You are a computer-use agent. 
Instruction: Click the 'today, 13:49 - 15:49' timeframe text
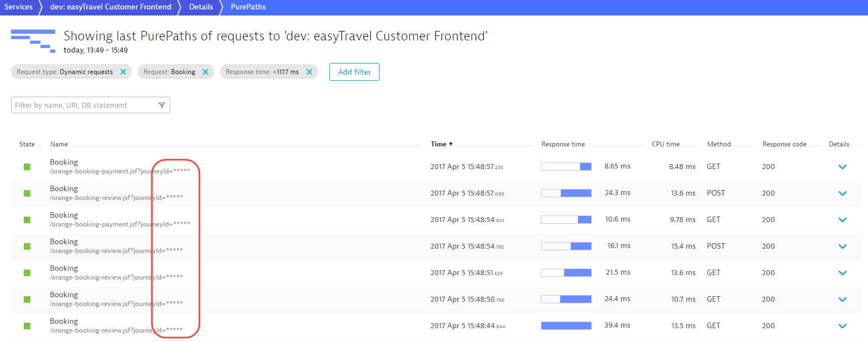(96, 50)
